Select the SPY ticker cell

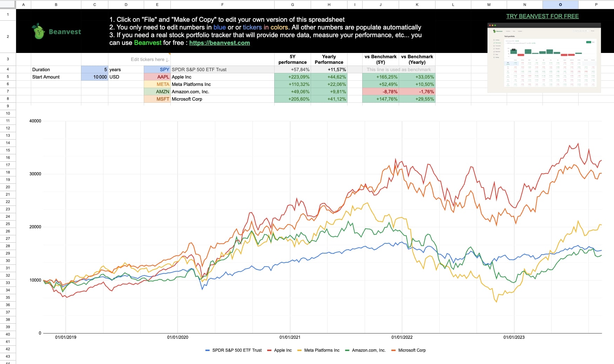tap(157, 69)
